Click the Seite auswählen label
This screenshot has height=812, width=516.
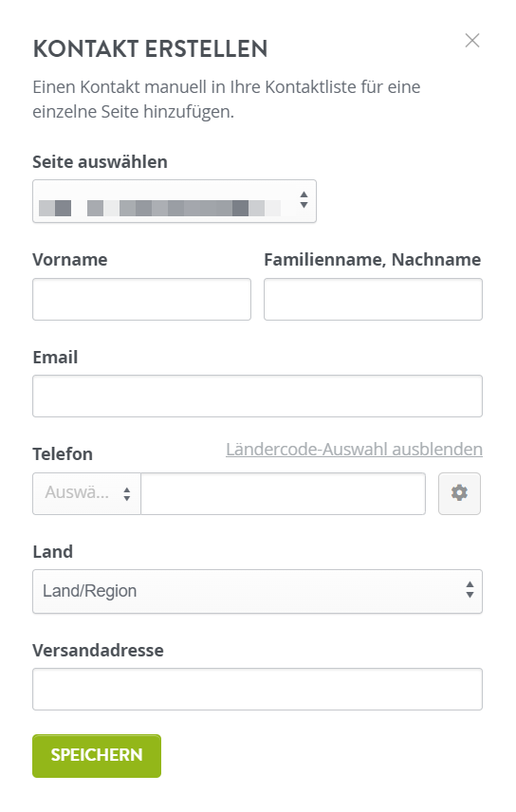tap(100, 161)
